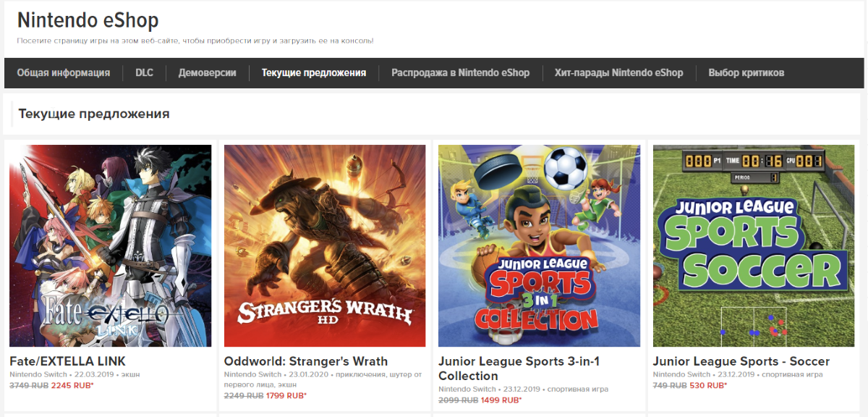The image size is (868, 417).
Task: Select the Текущие предложения tab
Action: click(314, 73)
